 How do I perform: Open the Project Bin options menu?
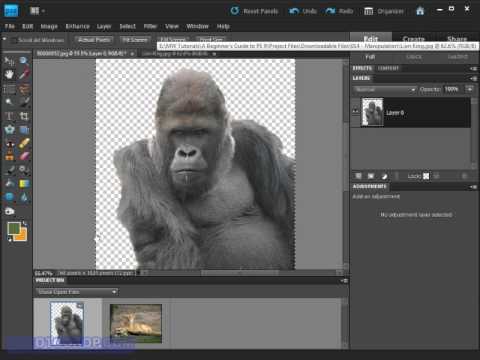[x=344, y=281]
